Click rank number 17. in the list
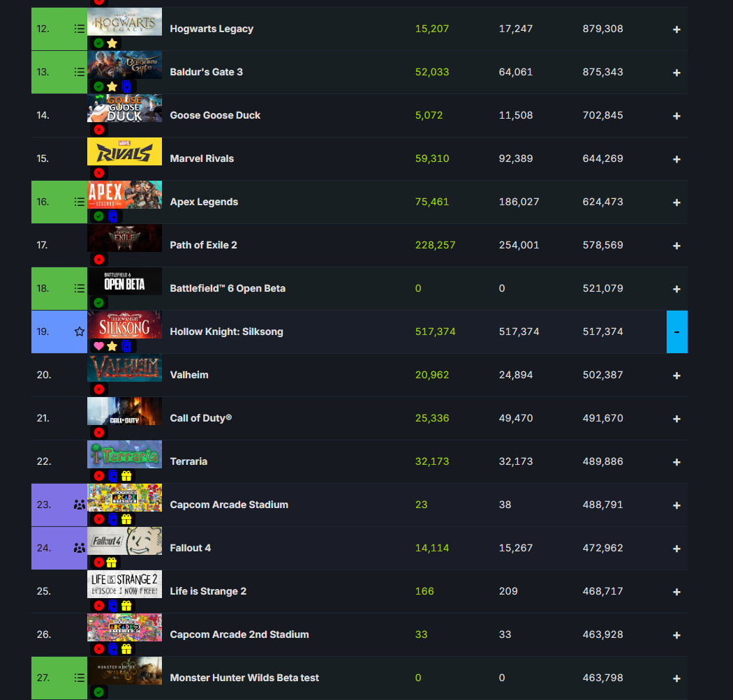Image resolution: width=733 pixels, height=700 pixels. (x=42, y=246)
